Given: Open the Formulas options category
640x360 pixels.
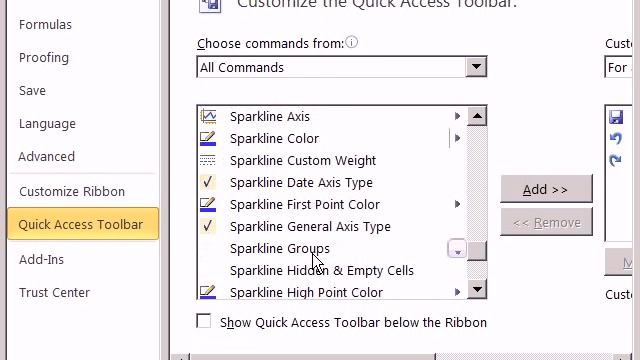Looking at the screenshot, I should pos(45,25).
